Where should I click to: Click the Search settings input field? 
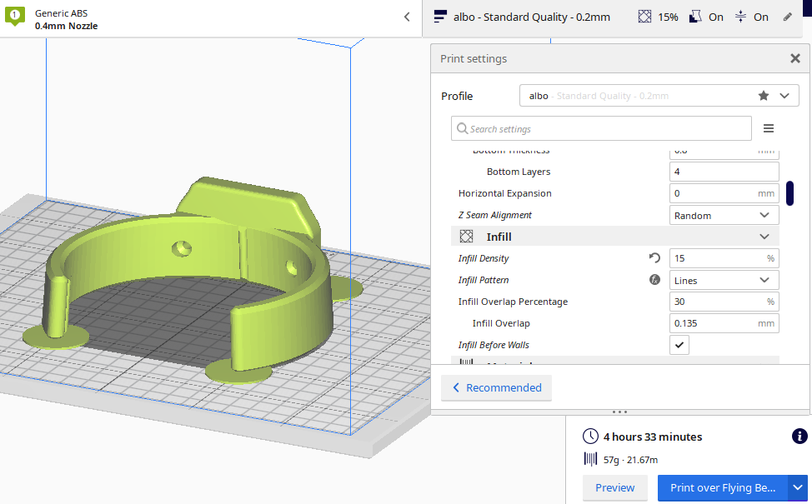[601, 128]
